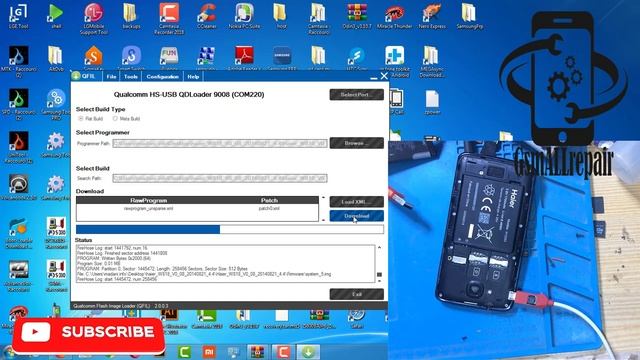Viewport: 640px width, 360px height.
Task: Launch CCleaner from the desktop
Action: 207,16
